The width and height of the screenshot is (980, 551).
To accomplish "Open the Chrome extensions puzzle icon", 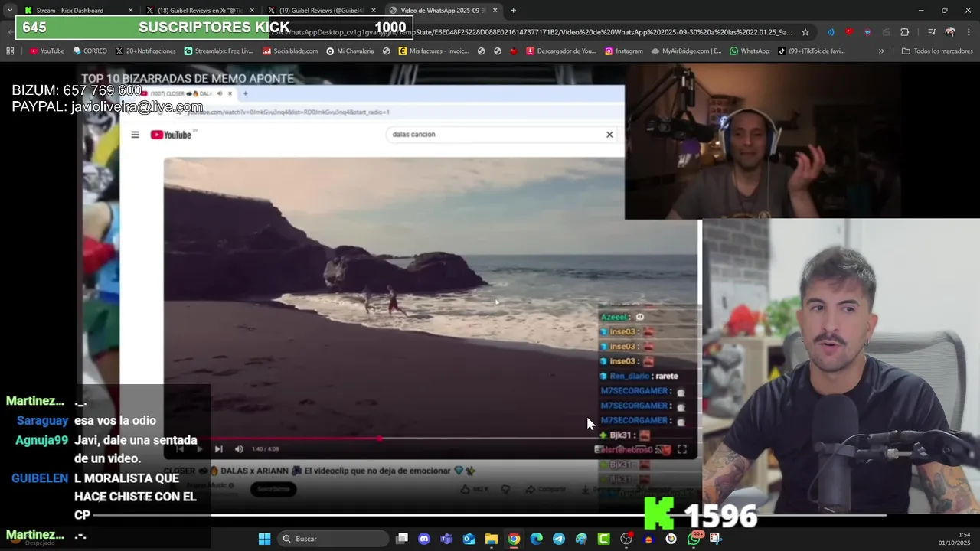I will (x=905, y=32).
